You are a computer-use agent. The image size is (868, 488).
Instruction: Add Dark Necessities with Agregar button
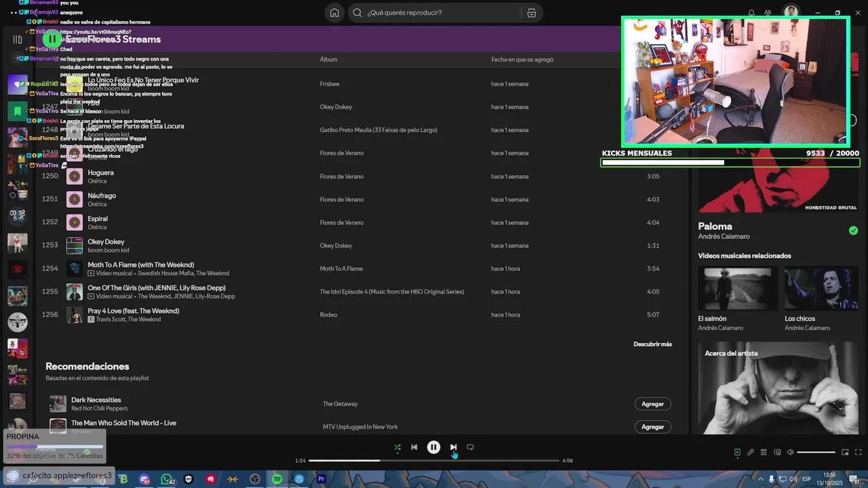click(652, 404)
